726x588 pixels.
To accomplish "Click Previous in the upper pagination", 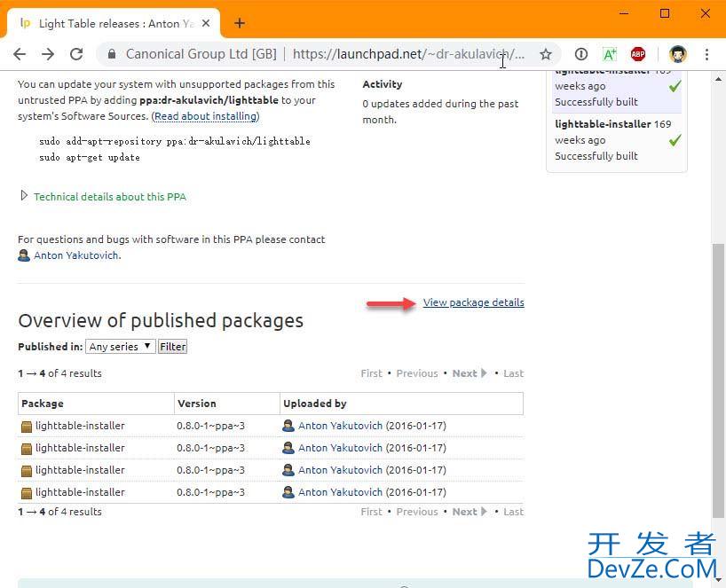I will tap(417, 373).
